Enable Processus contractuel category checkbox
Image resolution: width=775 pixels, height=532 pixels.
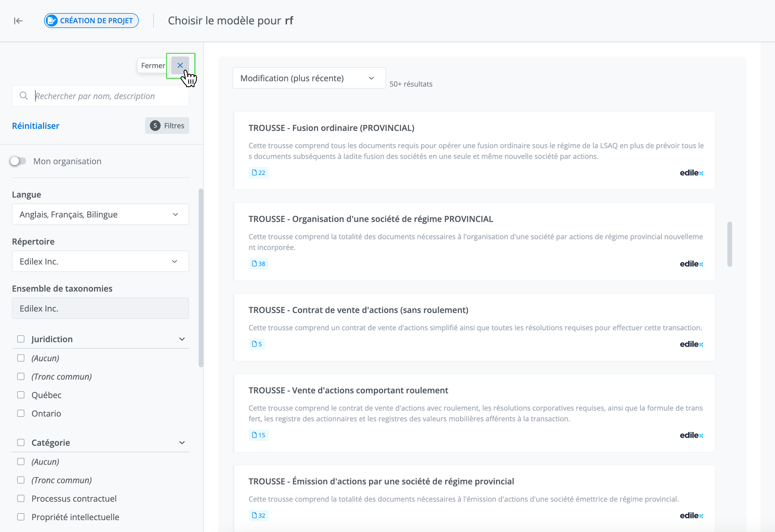pyautogui.click(x=21, y=499)
